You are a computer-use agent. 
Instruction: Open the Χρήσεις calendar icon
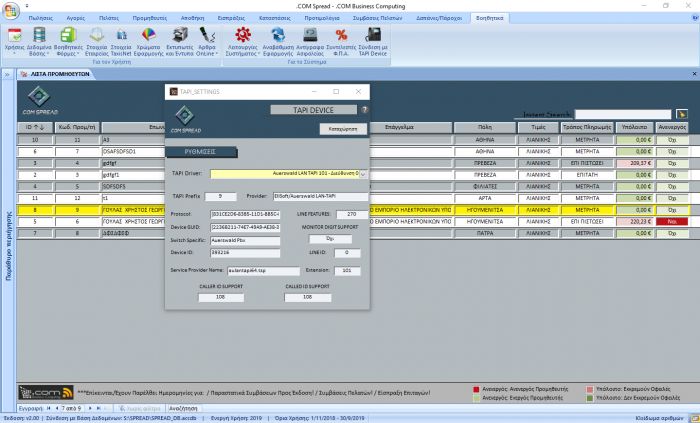tap(14, 35)
